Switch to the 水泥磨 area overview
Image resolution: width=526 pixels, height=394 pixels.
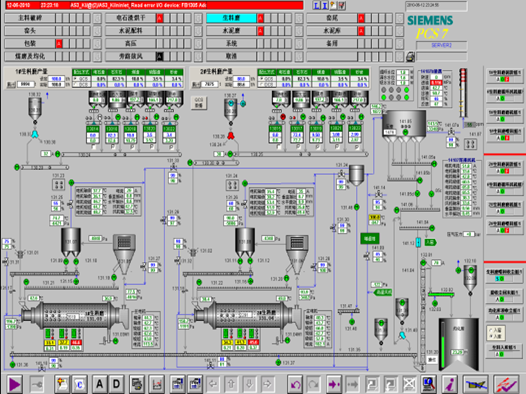(231, 31)
